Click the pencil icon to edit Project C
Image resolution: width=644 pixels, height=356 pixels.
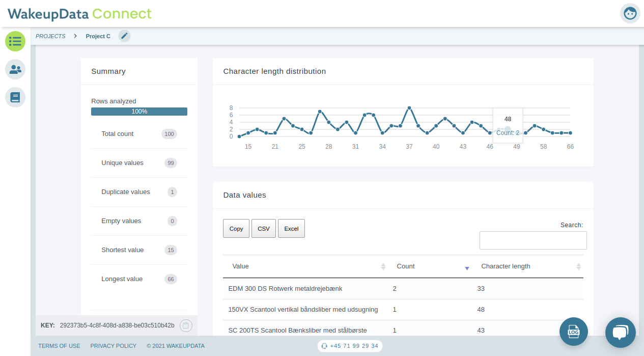coord(125,36)
